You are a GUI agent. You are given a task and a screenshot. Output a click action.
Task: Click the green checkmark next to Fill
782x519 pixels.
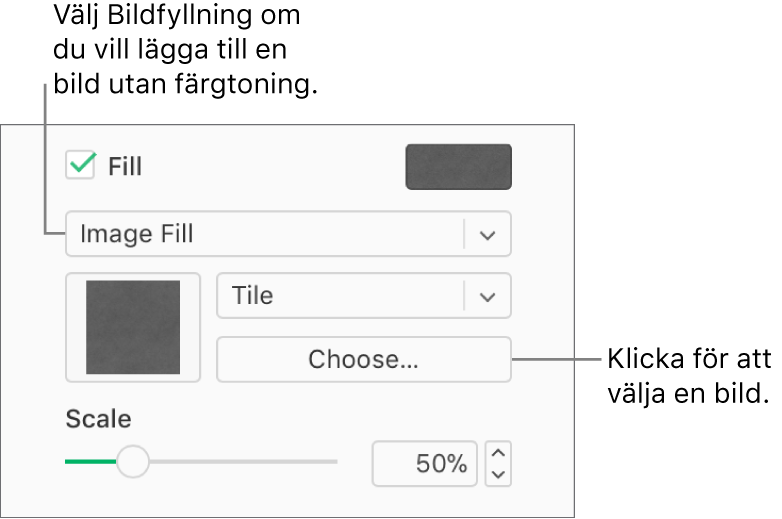pos(82,162)
